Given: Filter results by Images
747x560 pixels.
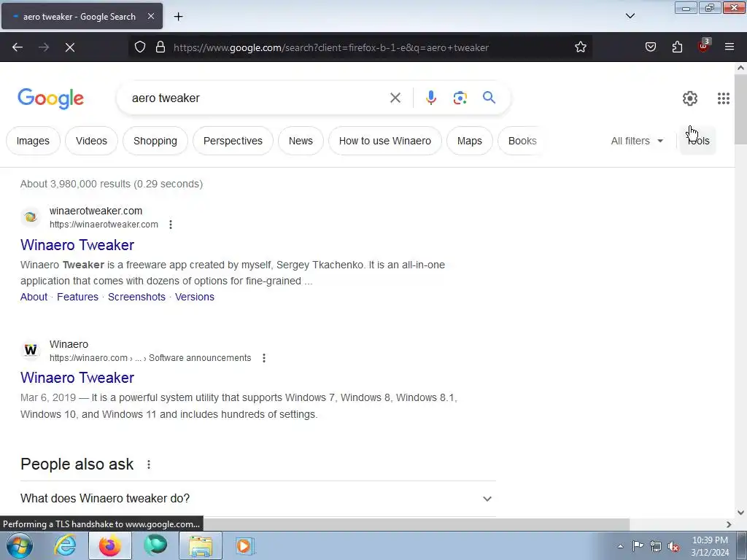Looking at the screenshot, I should 33,141.
